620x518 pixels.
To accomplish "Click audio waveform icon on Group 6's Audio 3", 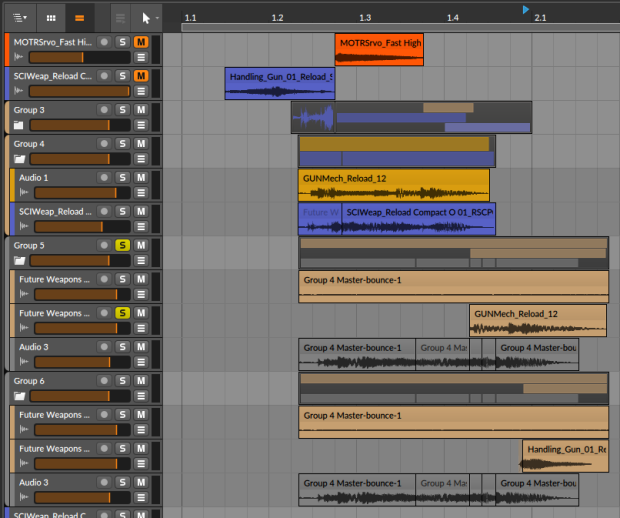I will pyautogui.click(x=24, y=497).
